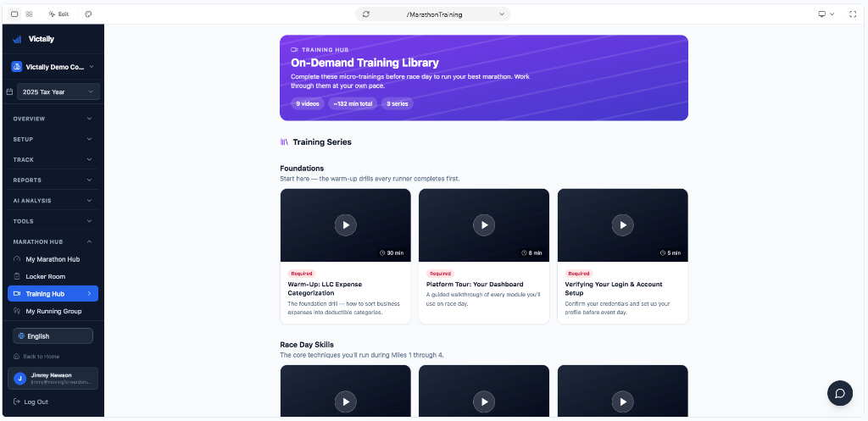
Task: Open My Running Group page
Action: (53, 312)
